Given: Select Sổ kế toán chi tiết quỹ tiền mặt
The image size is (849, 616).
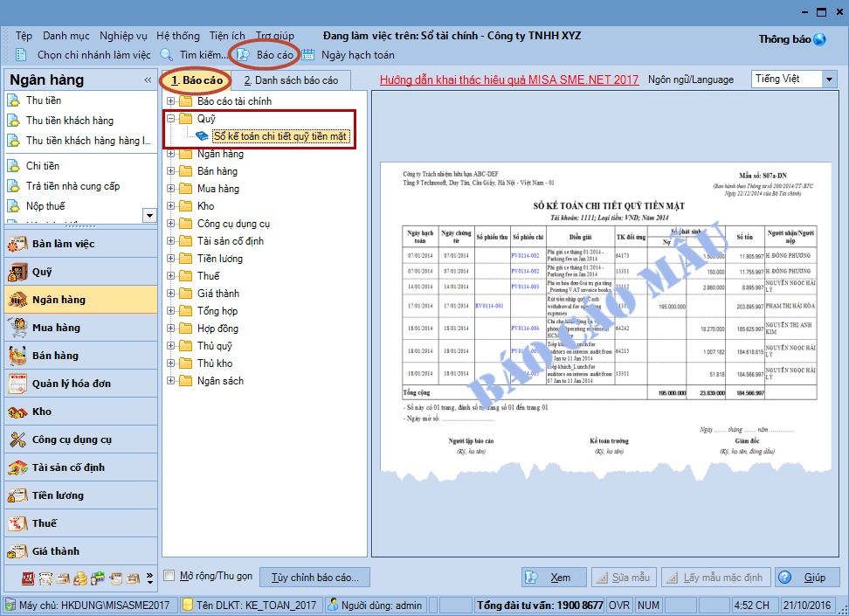Looking at the screenshot, I should 281,136.
